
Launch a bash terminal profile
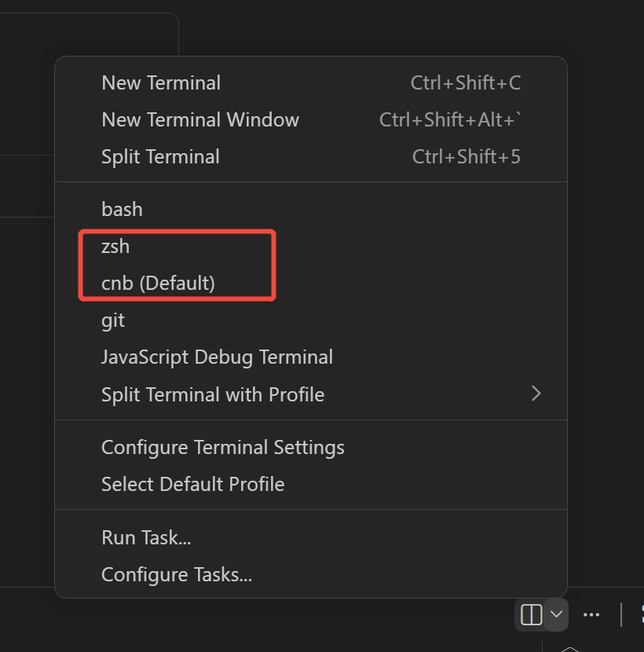tap(122, 210)
